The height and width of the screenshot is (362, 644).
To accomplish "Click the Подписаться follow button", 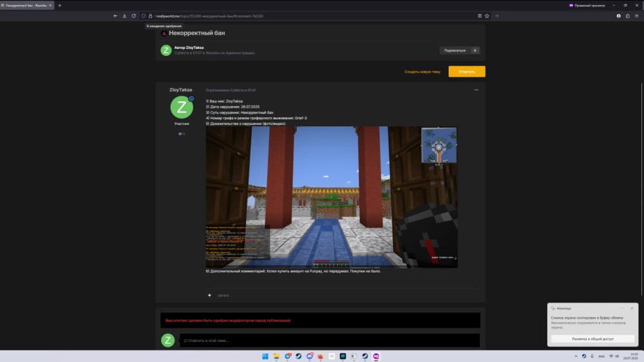I will pos(455,50).
